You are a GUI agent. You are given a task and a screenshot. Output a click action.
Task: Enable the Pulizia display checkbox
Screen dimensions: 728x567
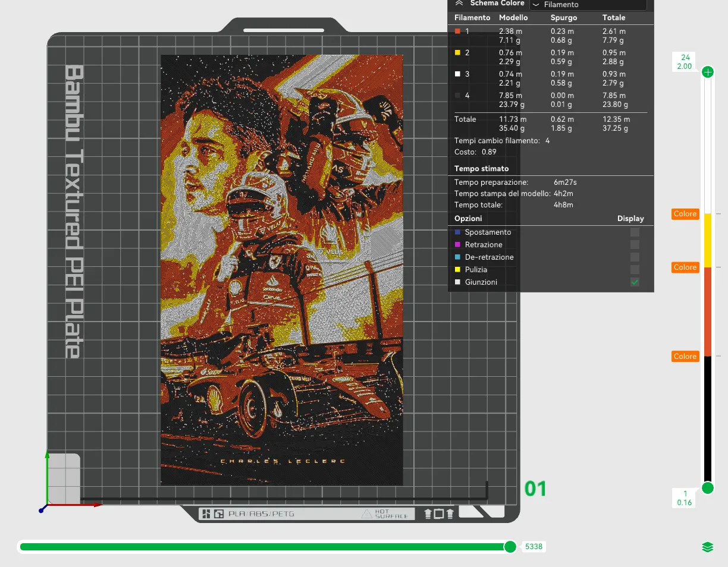pos(635,270)
